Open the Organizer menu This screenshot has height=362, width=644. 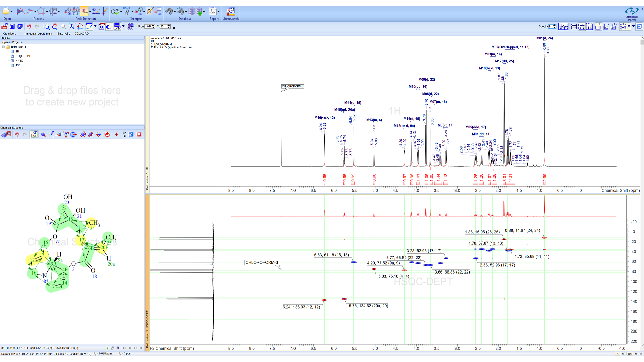point(9,33)
